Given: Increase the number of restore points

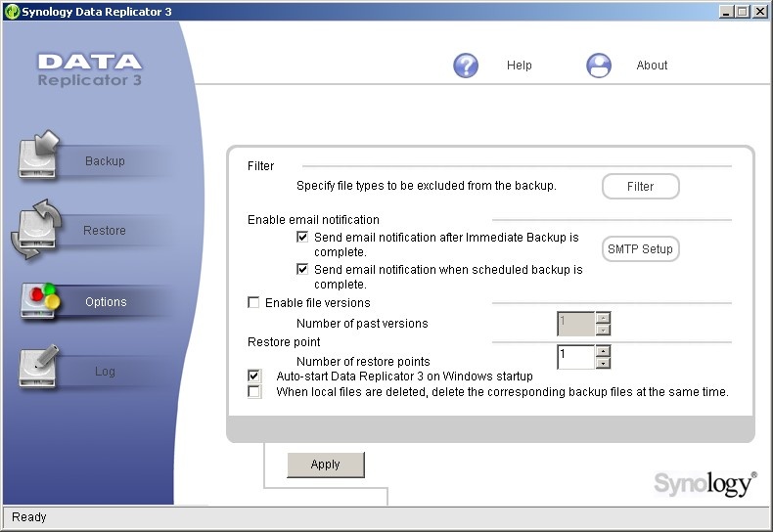Looking at the screenshot, I should click(x=603, y=351).
